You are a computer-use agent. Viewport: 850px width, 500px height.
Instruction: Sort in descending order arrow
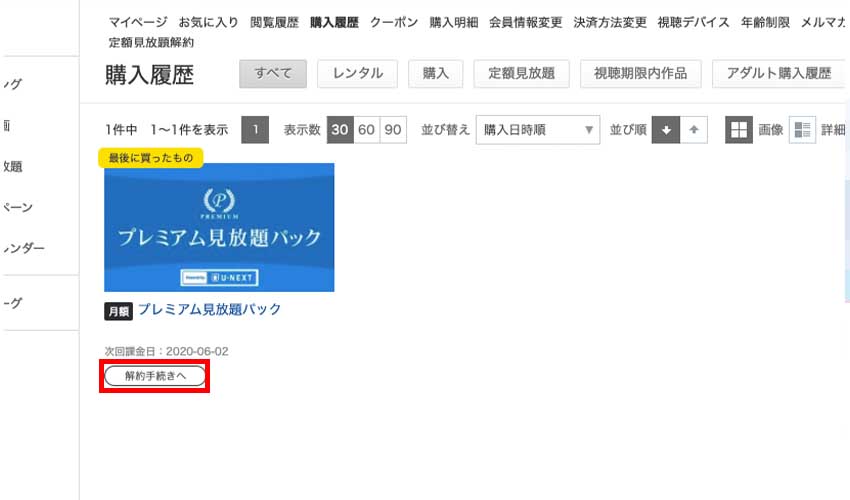coord(666,130)
